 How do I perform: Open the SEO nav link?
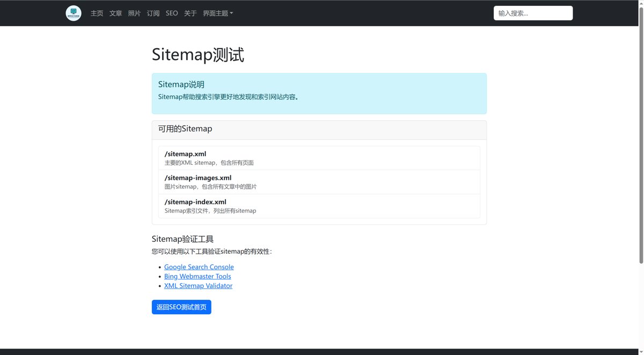(172, 13)
